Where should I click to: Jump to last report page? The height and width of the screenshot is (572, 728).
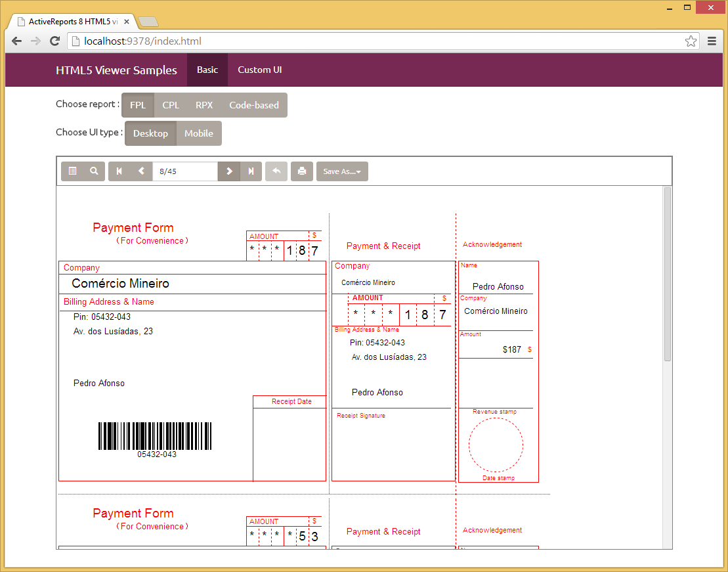pos(251,171)
